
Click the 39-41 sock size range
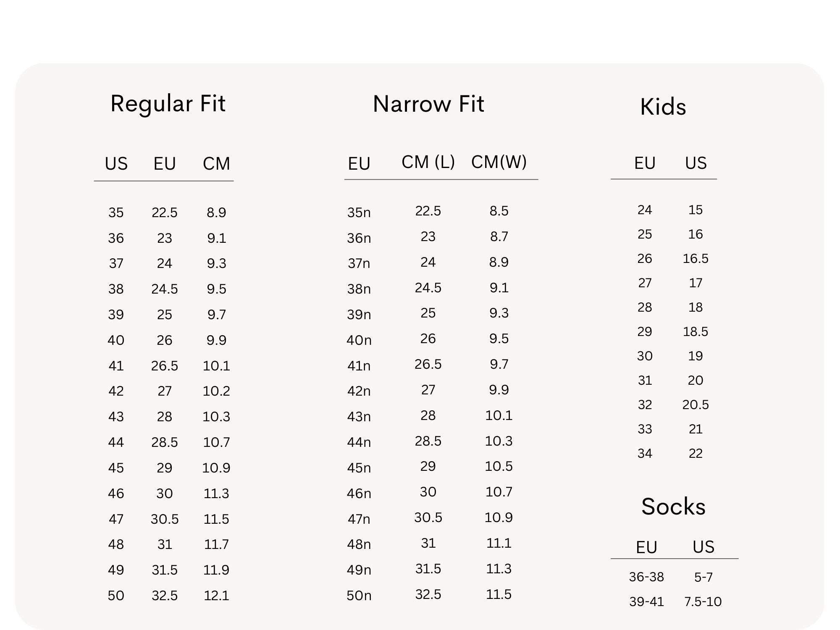(x=646, y=602)
